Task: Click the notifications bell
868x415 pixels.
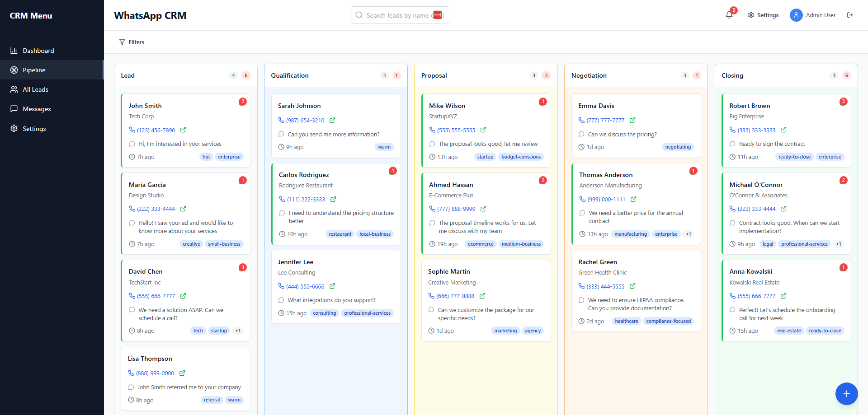Action: coord(728,14)
